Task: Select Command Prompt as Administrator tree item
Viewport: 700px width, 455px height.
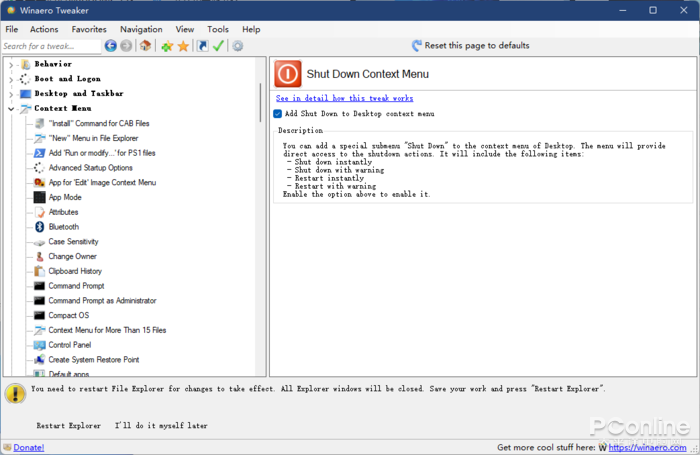Action: coord(102,300)
